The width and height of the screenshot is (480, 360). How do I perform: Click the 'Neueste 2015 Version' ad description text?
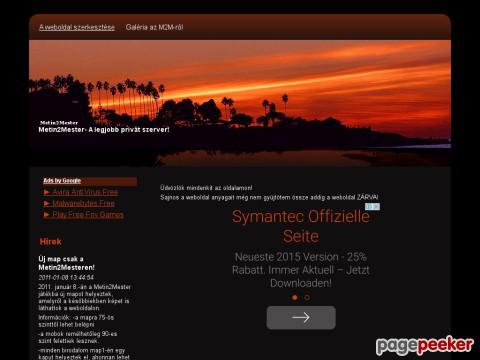coord(301,270)
